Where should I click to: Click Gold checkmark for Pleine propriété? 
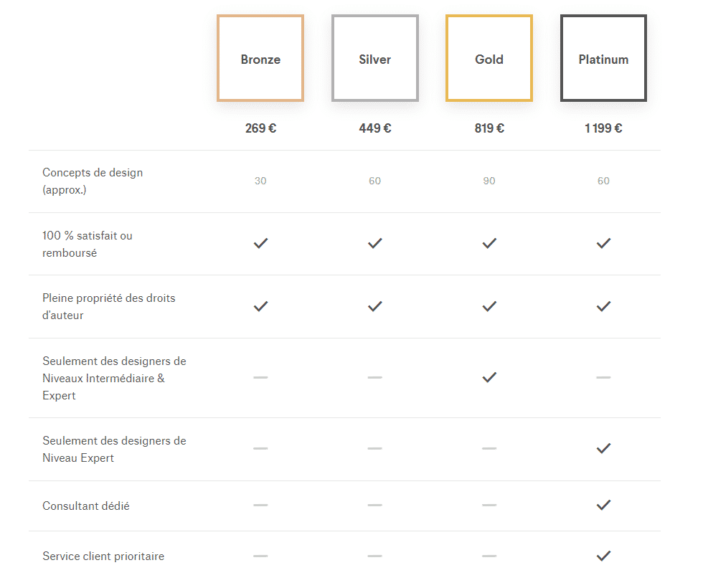click(489, 306)
